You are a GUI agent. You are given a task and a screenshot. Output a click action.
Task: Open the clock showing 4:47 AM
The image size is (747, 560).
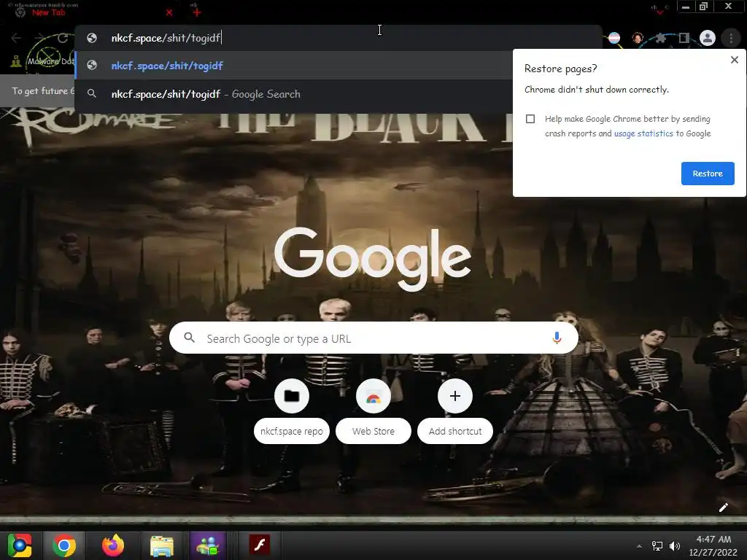pyautogui.click(x=713, y=545)
